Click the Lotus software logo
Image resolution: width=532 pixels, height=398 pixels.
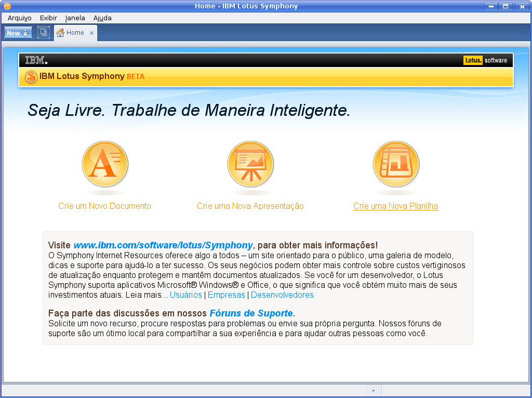tap(485, 60)
